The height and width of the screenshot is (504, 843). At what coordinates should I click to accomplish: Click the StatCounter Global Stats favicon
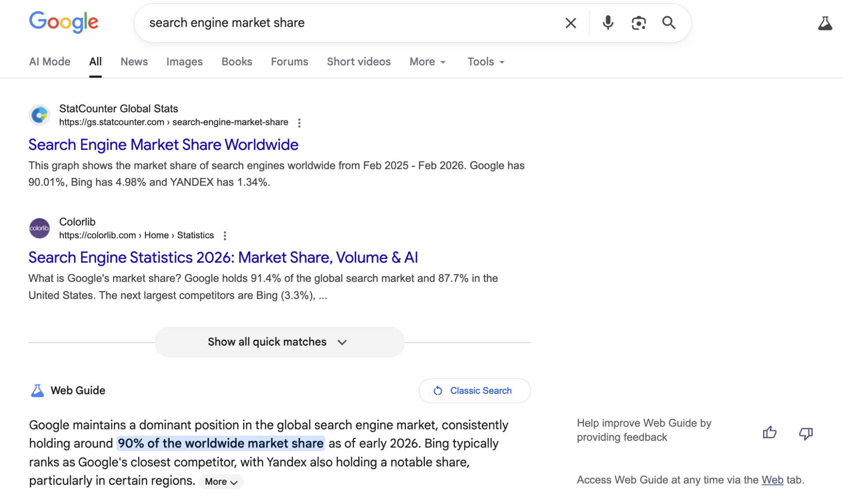pyautogui.click(x=40, y=115)
